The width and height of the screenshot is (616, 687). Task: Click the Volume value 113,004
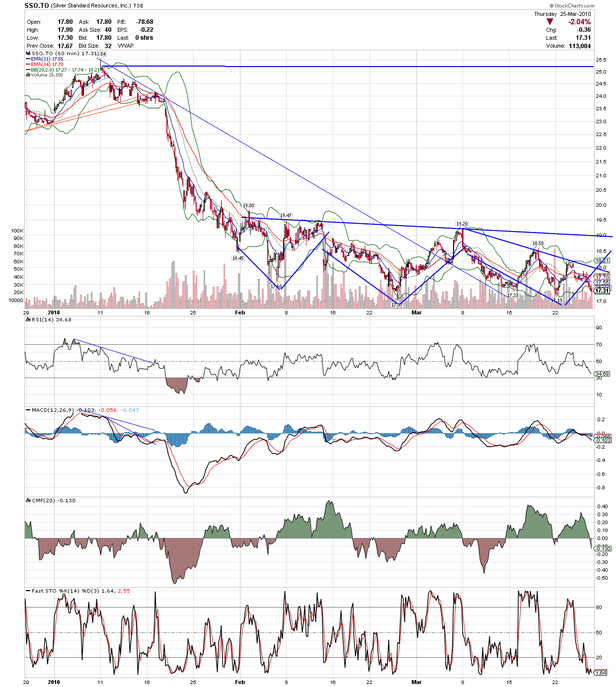point(580,46)
